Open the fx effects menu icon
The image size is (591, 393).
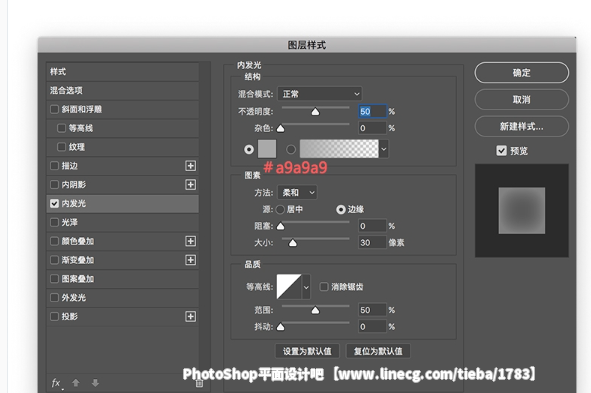(x=56, y=383)
